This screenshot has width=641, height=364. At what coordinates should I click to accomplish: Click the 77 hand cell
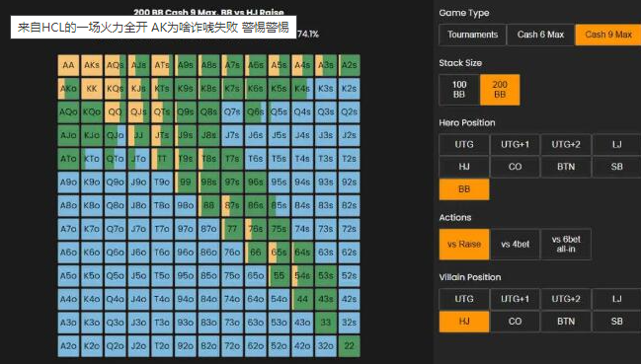pos(232,229)
